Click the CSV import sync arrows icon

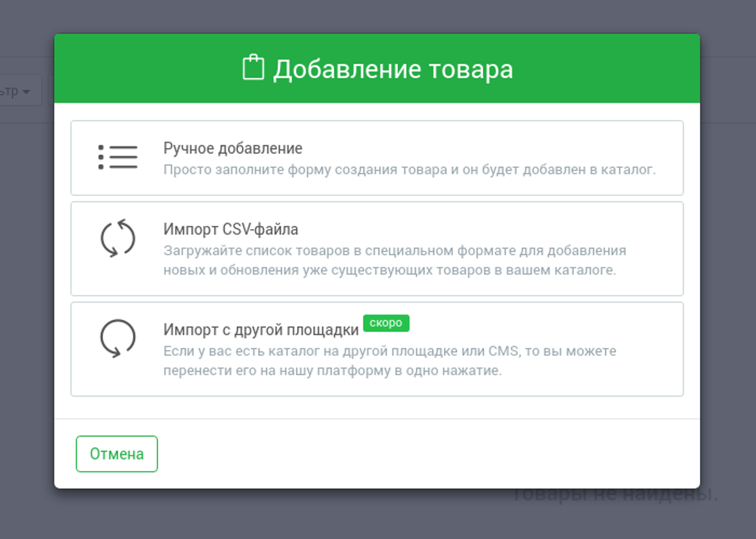(118, 238)
